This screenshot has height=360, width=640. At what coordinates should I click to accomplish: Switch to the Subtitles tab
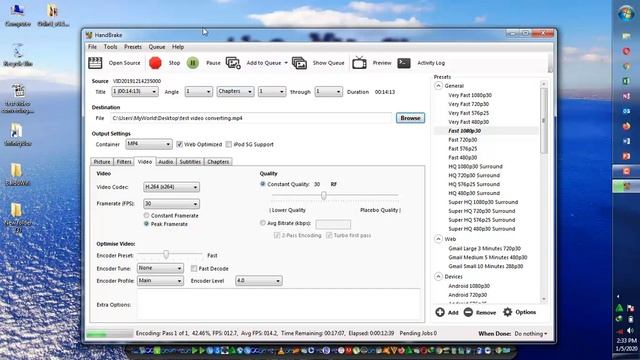tap(190, 162)
